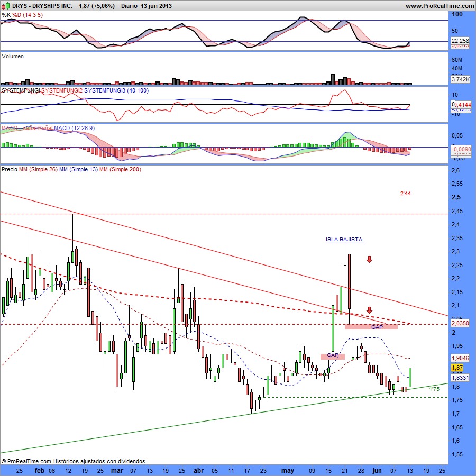
Task: Click the 'MM (Simple 13)' moving average label
Action: click(78, 169)
